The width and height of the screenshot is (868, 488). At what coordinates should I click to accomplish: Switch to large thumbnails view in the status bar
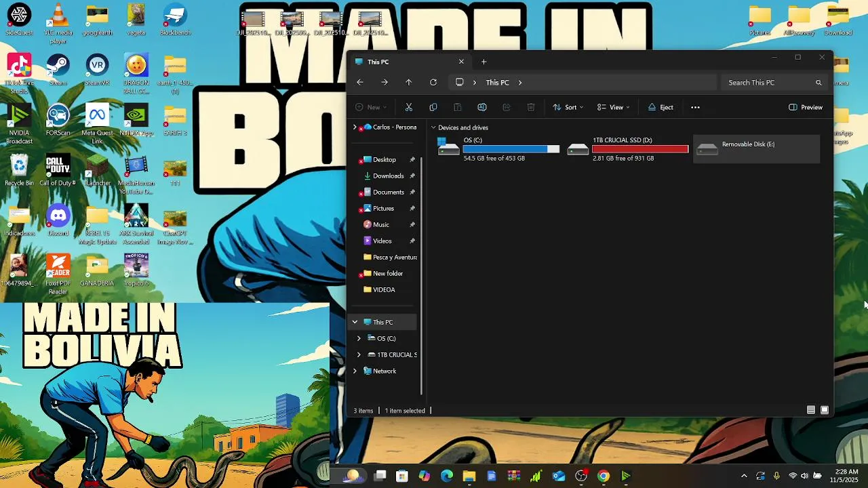coord(825,410)
